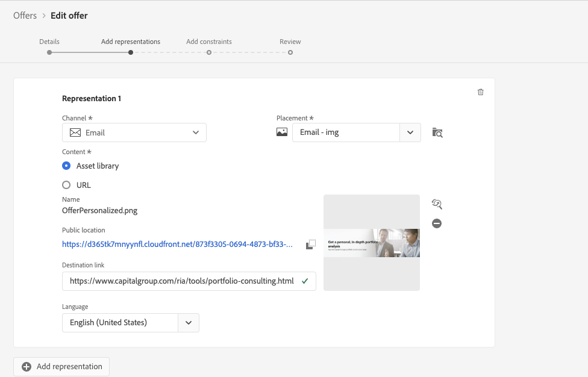The image size is (588, 377).
Task: Click the Language field showing English (United States)
Action: [x=120, y=323]
